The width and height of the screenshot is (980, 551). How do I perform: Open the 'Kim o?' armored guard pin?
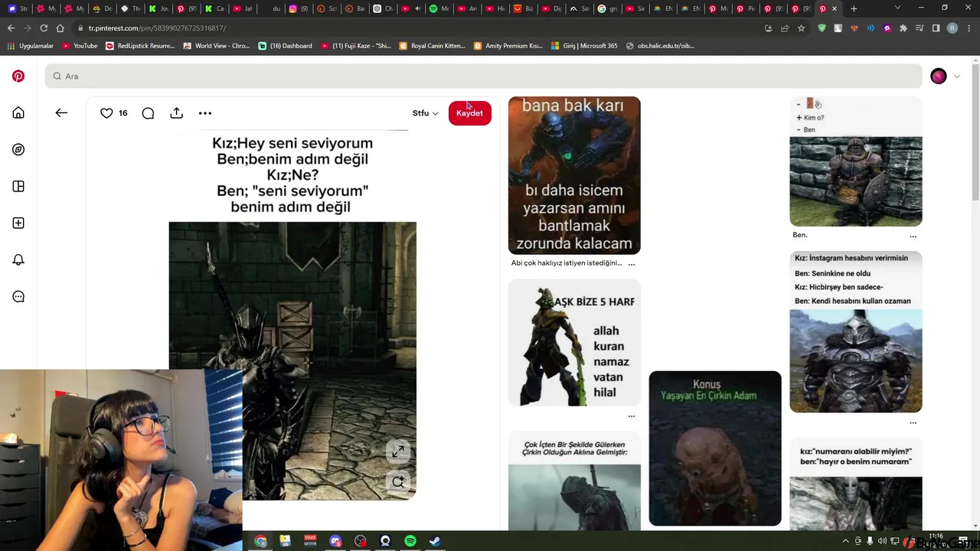pyautogui.click(x=856, y=161)
